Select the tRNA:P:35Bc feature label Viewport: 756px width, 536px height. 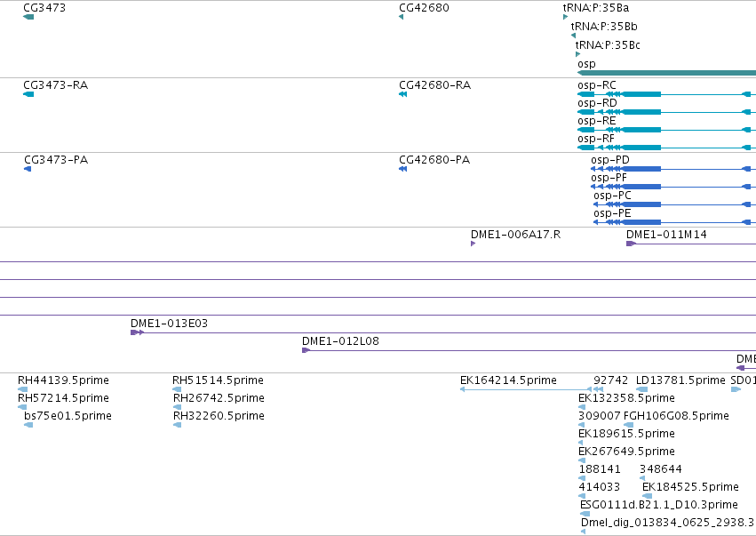608,44
